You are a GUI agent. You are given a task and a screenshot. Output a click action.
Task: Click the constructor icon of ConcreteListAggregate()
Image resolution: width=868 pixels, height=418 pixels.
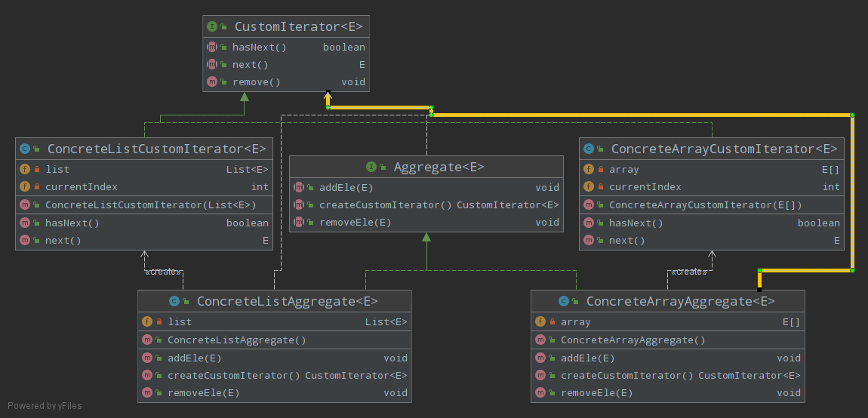point(146,340)
